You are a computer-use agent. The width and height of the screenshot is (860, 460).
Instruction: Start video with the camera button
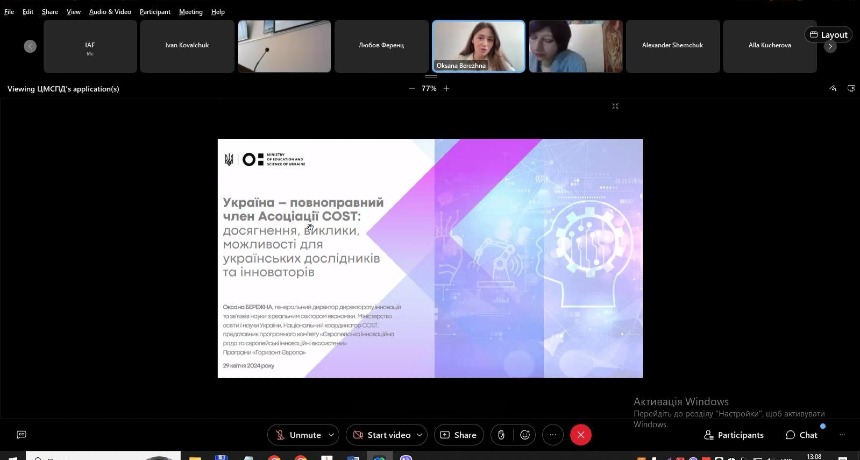pyautogui.click(x=381, y=435)
